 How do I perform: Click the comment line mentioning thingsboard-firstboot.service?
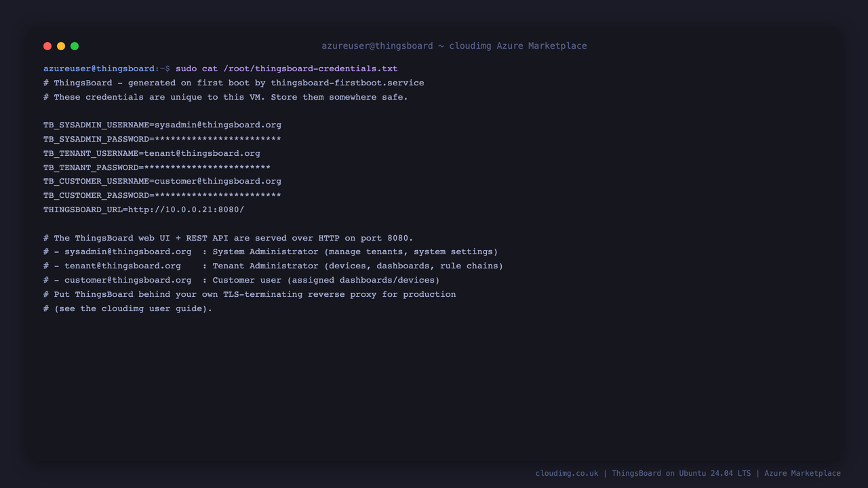click(234, 83)
